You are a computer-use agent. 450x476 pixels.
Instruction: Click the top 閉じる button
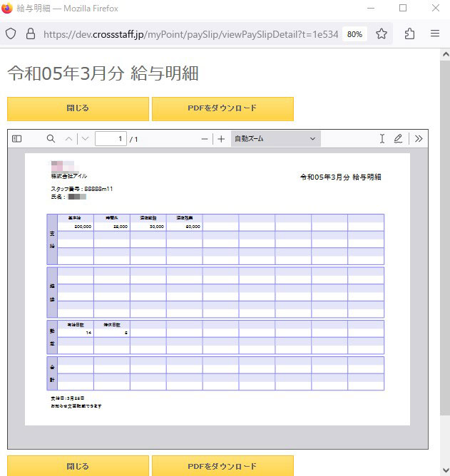(x=78, y=109)
